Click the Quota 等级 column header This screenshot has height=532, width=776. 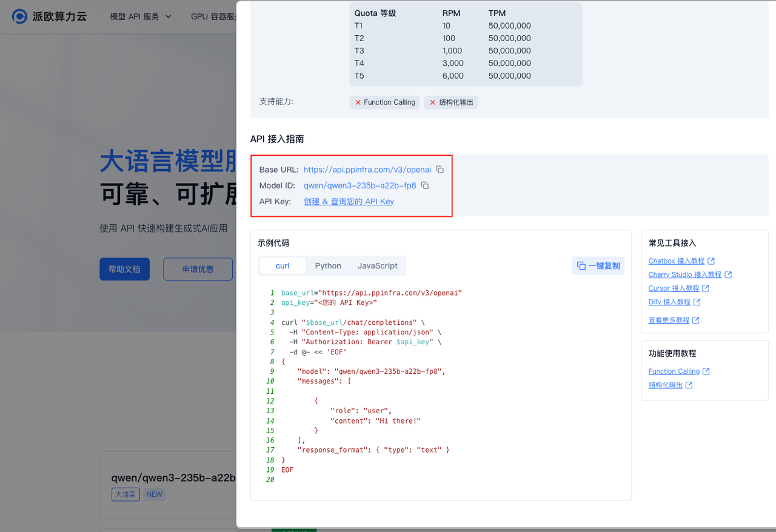click(375, 13)
